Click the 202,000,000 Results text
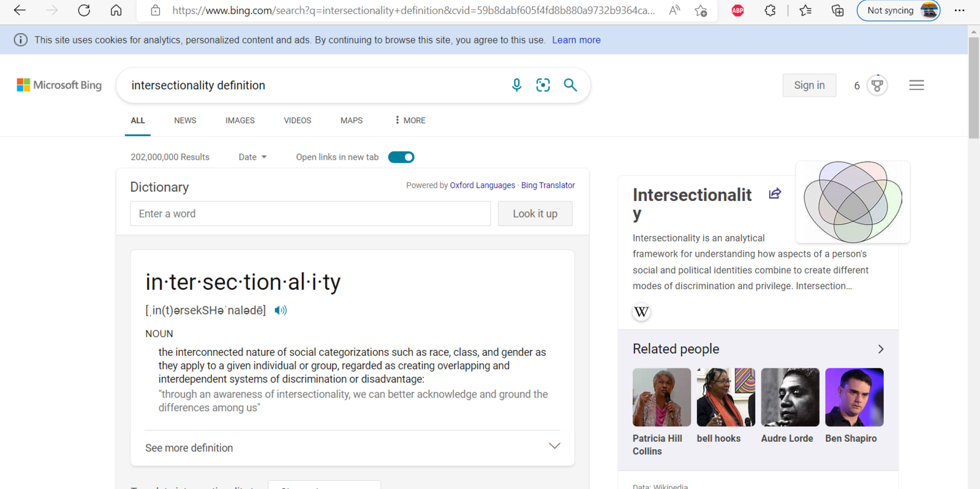This screenshot has width=980, height=489. pyautogui.click(x=170, y=157)
